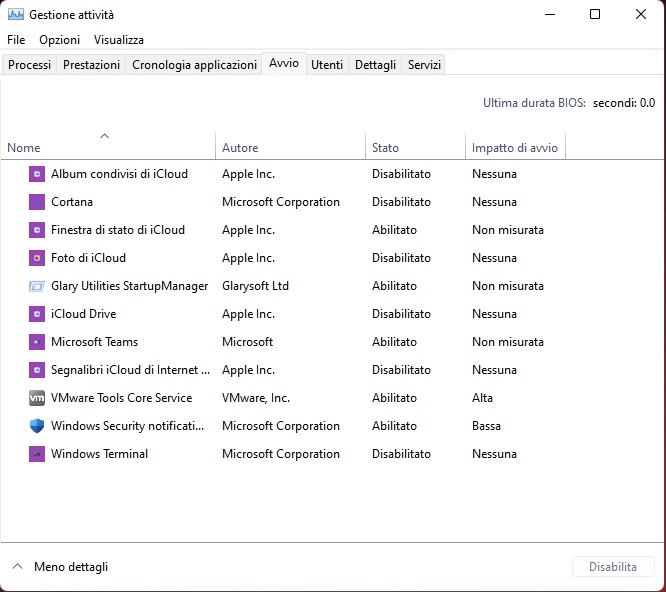Image resolution: width=666 pixels, height=592 pixels.
Task: Sort by Impatto di avvio column
Action: click(514, 148)
